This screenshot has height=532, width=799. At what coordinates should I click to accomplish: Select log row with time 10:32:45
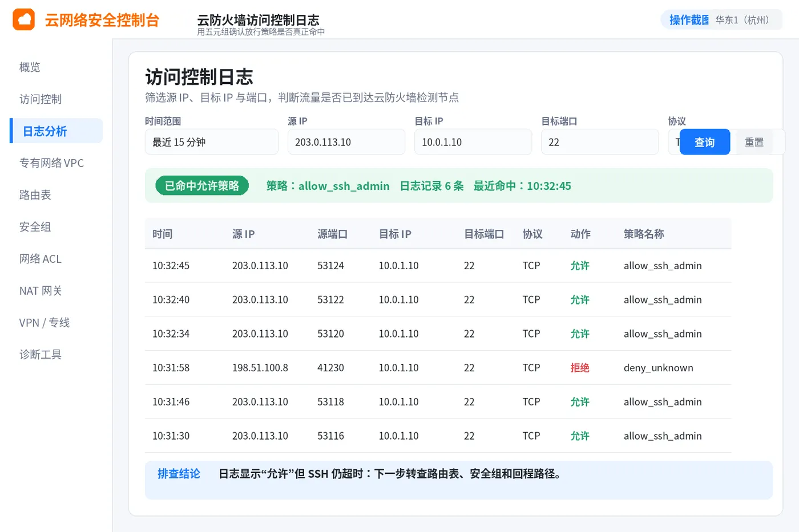[x=438, y=266]
